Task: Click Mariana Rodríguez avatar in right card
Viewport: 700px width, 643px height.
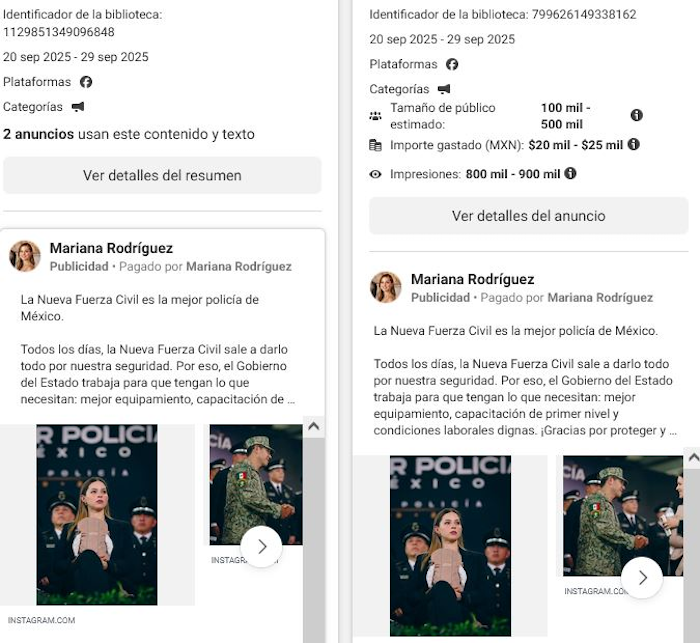Action: [386, 287]
